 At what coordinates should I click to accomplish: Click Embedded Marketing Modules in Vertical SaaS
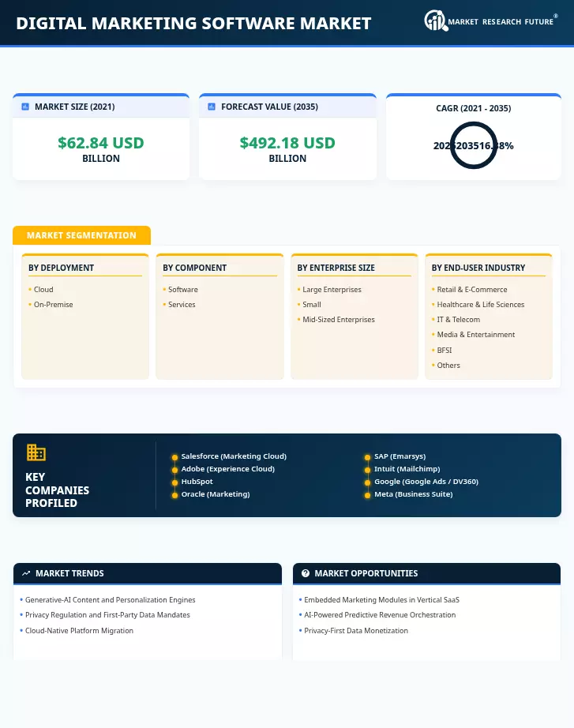pos(381,600)
